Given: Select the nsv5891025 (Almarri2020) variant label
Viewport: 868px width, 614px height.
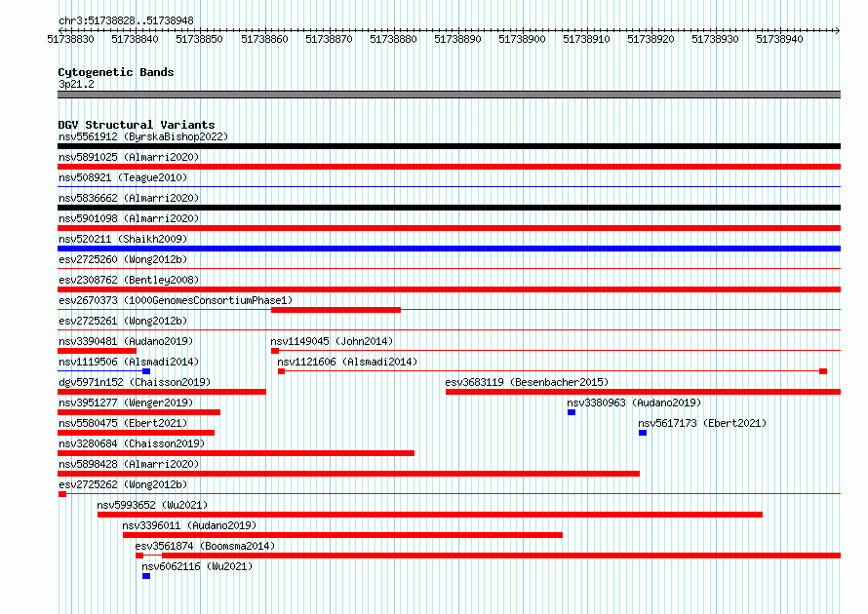Looking at the screenshot, I should (129, 157).
